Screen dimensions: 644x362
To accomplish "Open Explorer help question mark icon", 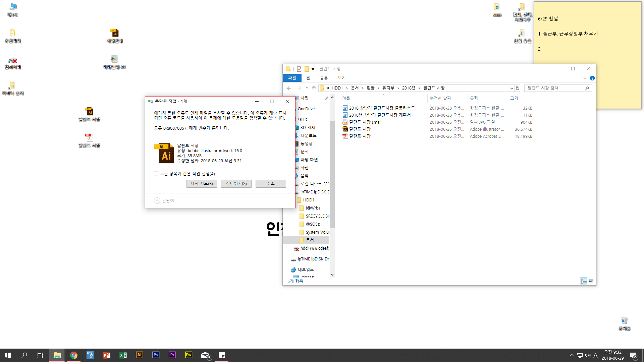I will pos(592,78).
